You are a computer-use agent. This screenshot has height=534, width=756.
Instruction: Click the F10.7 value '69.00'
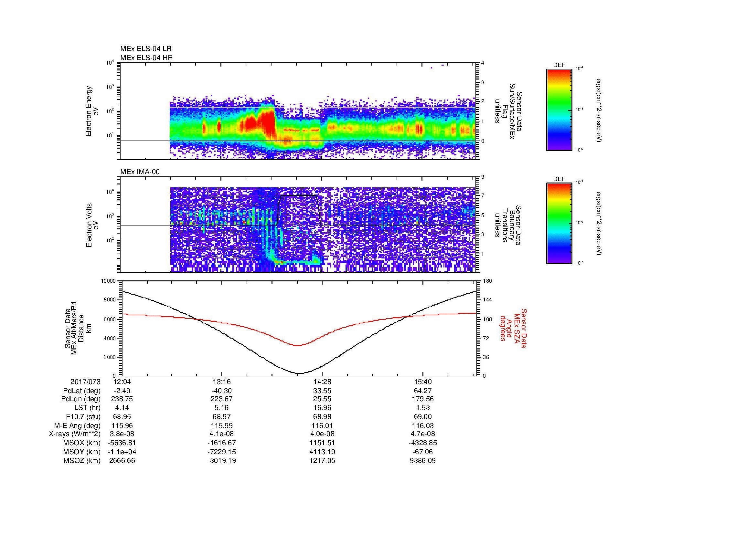point(423,417)
